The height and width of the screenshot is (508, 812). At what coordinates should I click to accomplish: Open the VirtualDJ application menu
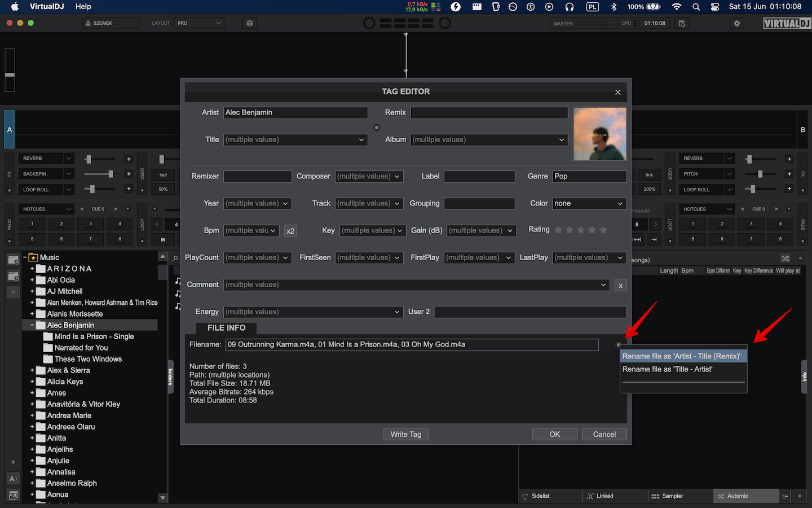pos(46,7)
